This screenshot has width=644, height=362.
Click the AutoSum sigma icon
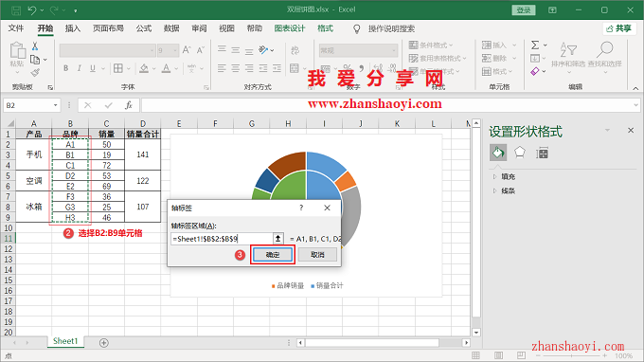coord(535,45)
